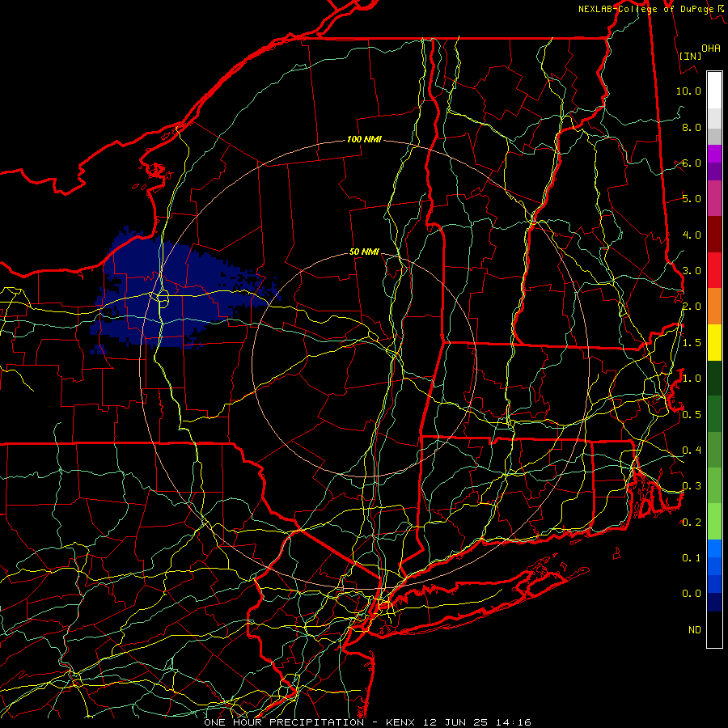Image resolution: width=728 pixels, height=728 pixels.
Task: Click the "4.0" legend value
Action: (x=692, y=235)
